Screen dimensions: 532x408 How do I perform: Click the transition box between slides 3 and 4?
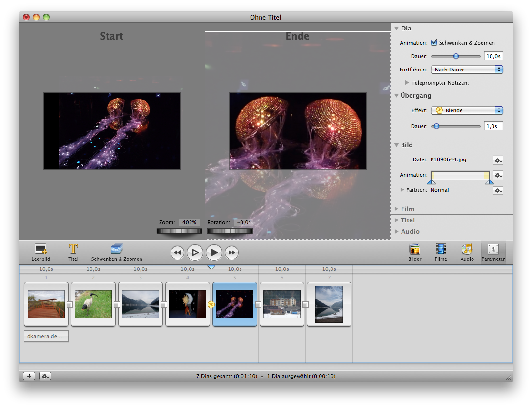click(x=164, y=305)
